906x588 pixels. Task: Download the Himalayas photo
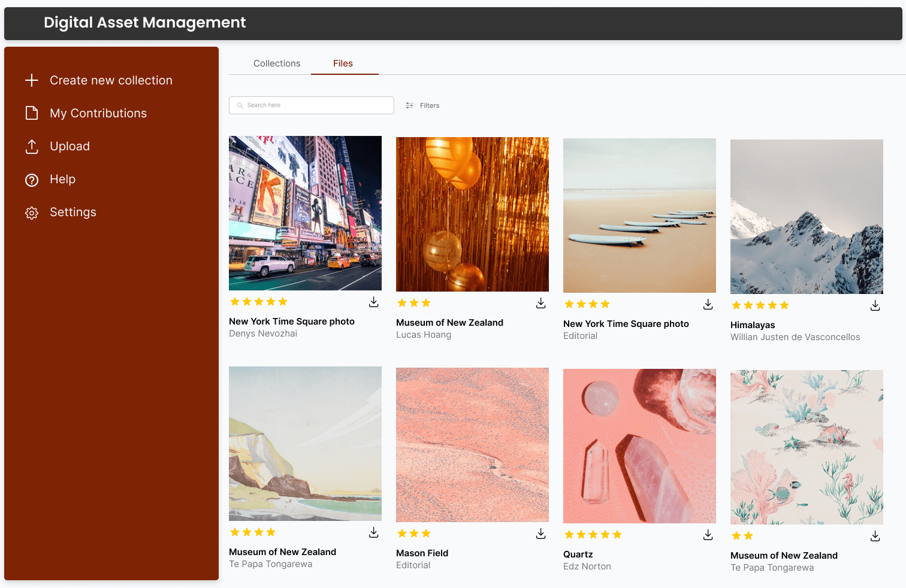[875, 305]
